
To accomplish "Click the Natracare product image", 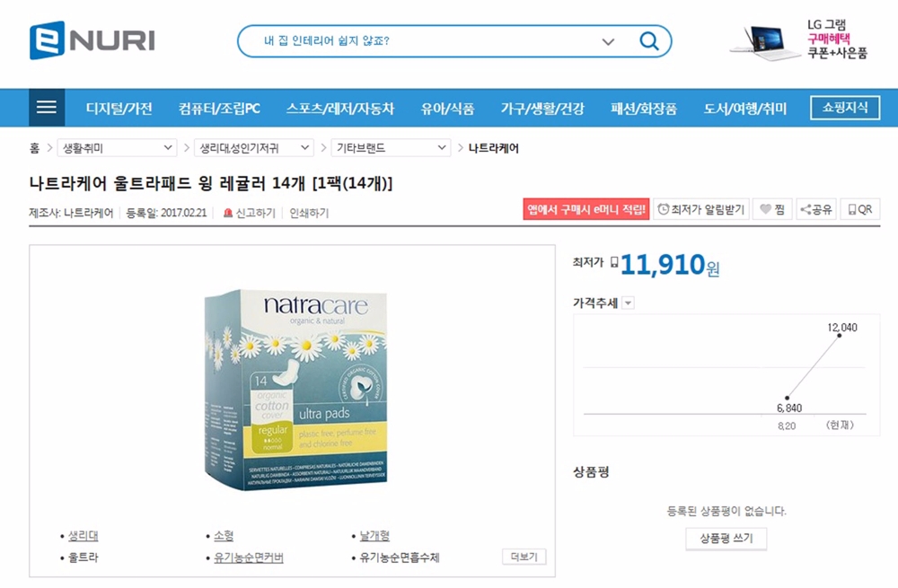I will (296, 390).
